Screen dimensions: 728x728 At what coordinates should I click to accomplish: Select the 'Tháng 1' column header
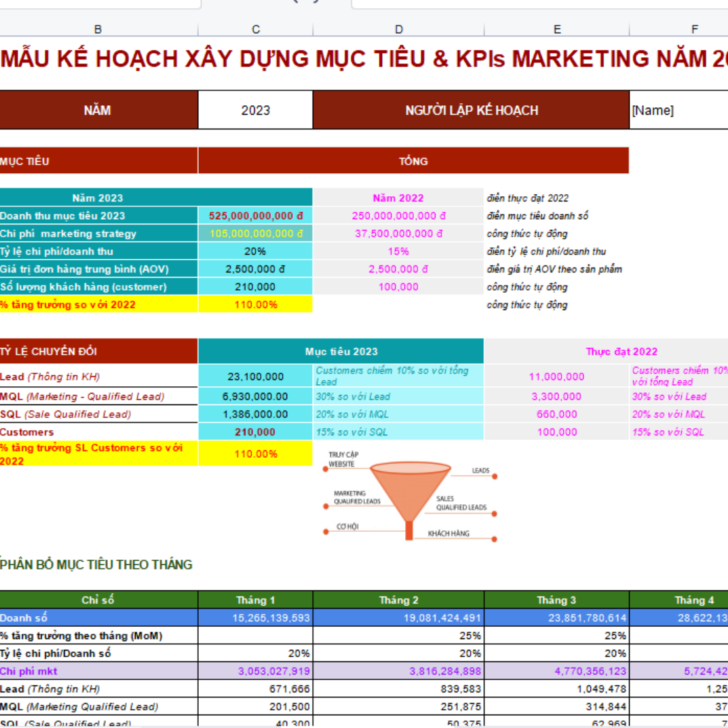point(255,600)
